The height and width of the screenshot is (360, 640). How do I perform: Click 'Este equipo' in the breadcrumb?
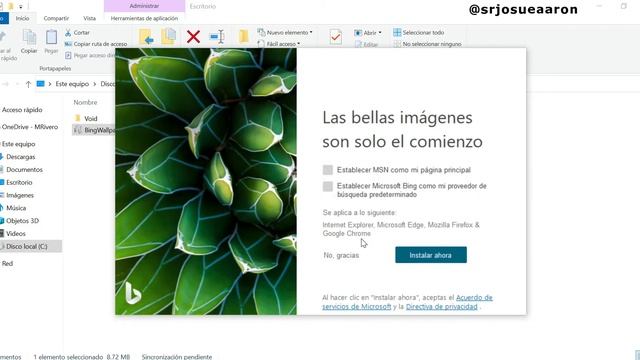tap(72, 84)
